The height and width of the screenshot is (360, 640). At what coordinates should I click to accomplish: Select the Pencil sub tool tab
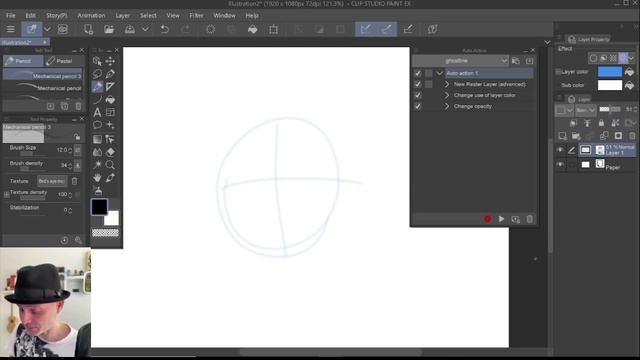(x=23, y=61)
